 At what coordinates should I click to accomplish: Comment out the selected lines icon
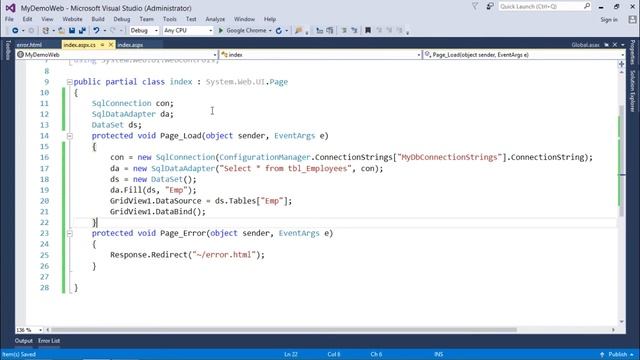[x=344, y=31]
